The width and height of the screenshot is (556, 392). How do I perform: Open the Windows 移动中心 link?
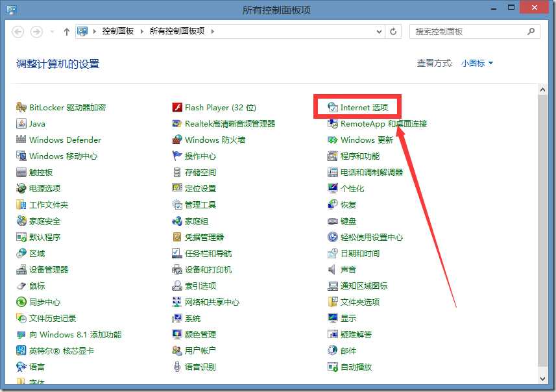pos(63,156)
